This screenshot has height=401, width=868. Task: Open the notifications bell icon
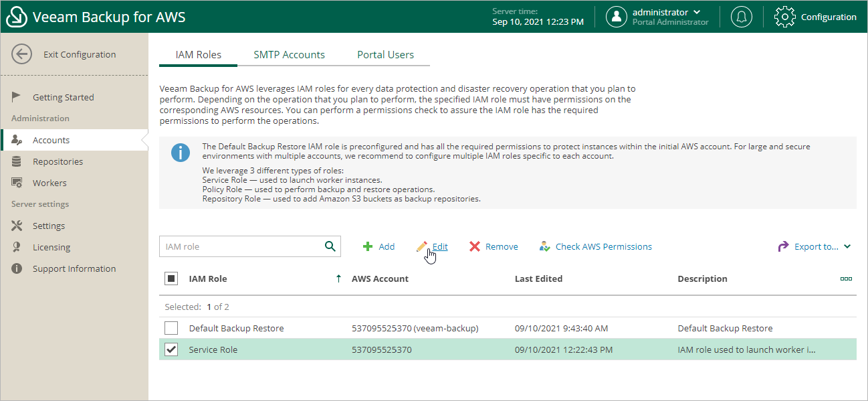741,17
